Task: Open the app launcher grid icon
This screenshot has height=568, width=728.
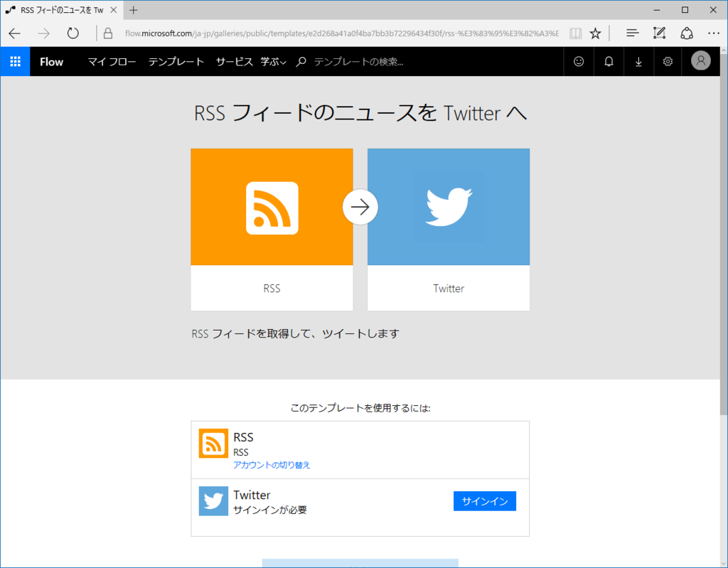Action: click(x=15, y=61)
